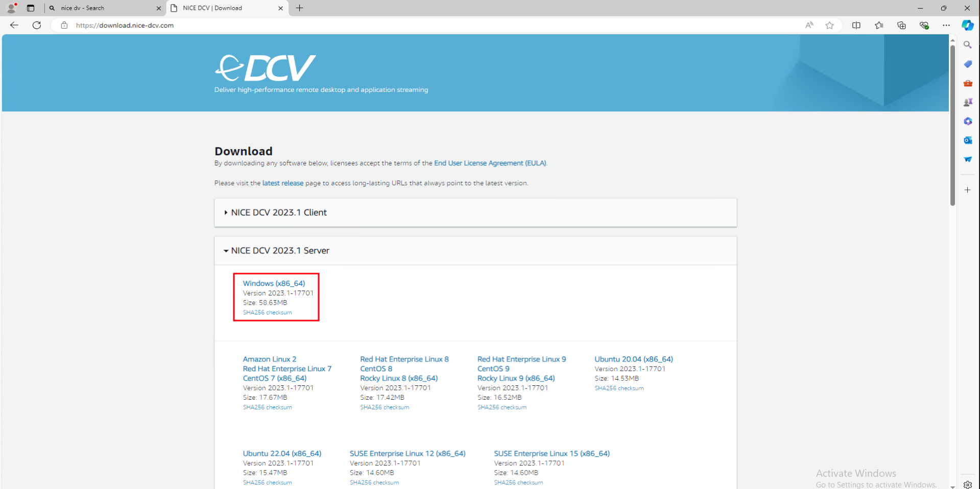
Task: Download Windows (x86_64) server
Action: (x=274, y=283)
